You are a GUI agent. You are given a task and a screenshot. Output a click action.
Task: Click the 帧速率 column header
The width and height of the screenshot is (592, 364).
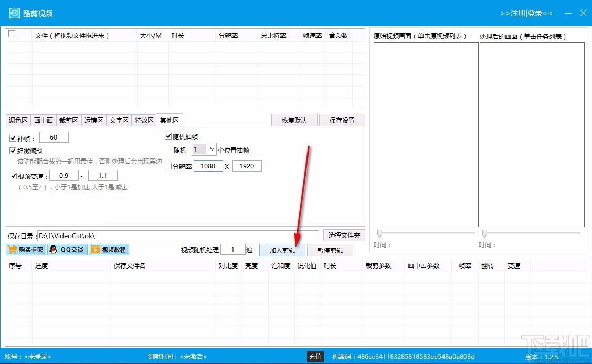313,36
